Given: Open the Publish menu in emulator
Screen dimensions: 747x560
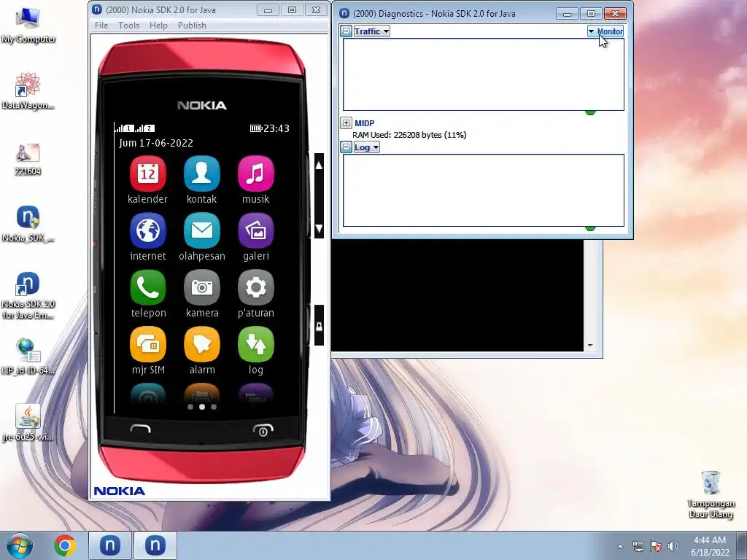Looking at the screenshot, I should pyautogui.click(x=192, y=26).
